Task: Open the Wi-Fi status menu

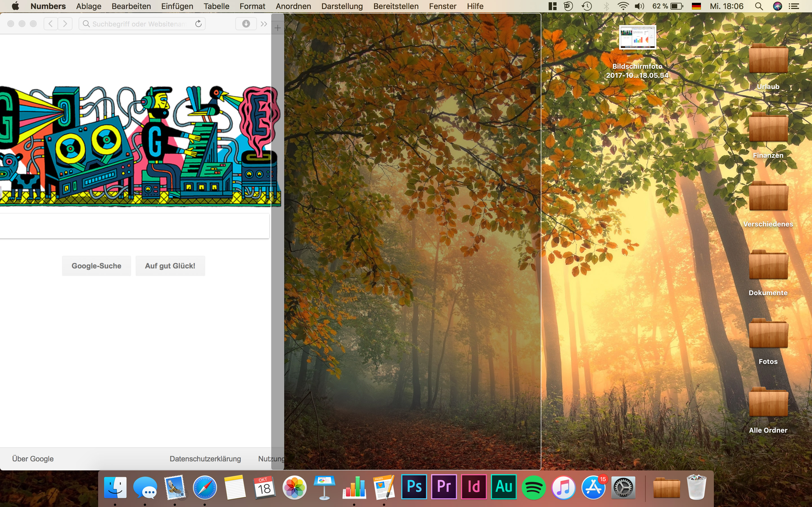Action: click(623, 6)
